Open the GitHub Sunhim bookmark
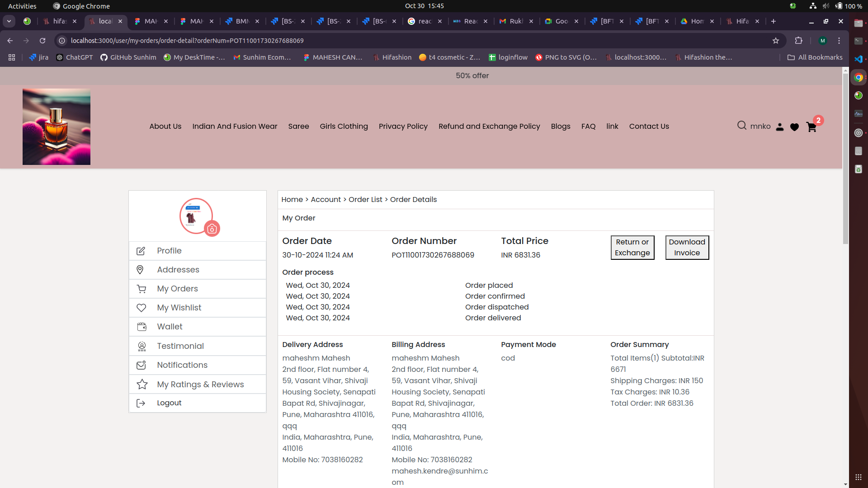 coord(128,57)
